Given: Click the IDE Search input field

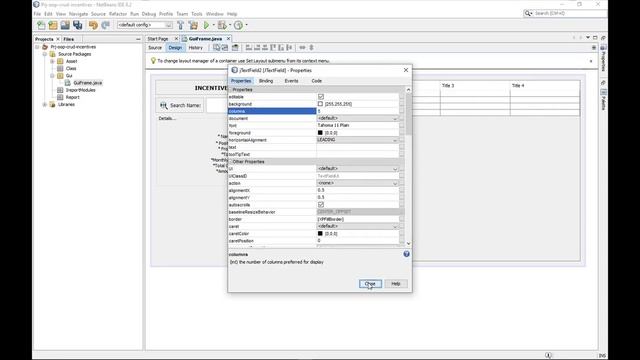Looking at the screenshot, I should (x=569, y=13).
